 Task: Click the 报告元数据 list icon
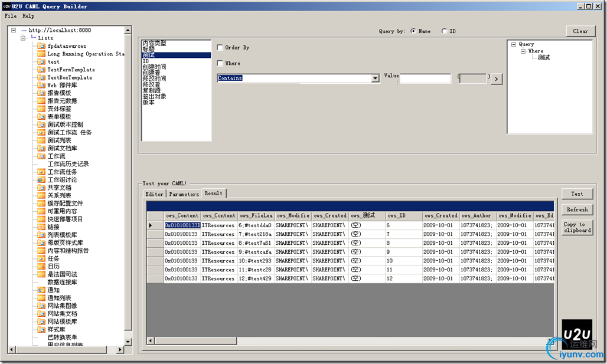click(41, 101)
